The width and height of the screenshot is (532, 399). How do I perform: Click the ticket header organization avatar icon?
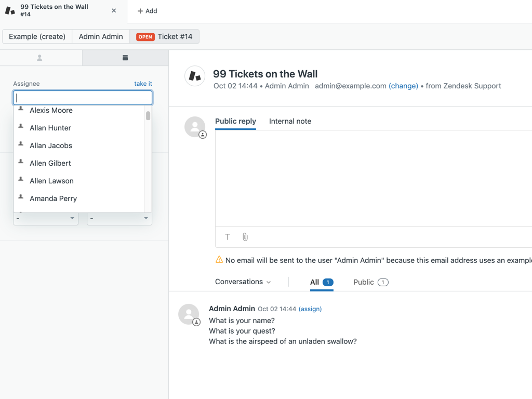[x=195, y=76]
